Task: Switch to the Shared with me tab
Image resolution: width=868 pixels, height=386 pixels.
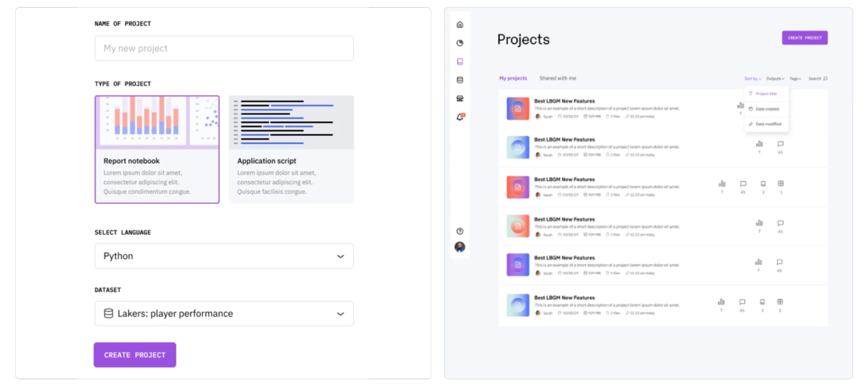Action: [557, 78]
